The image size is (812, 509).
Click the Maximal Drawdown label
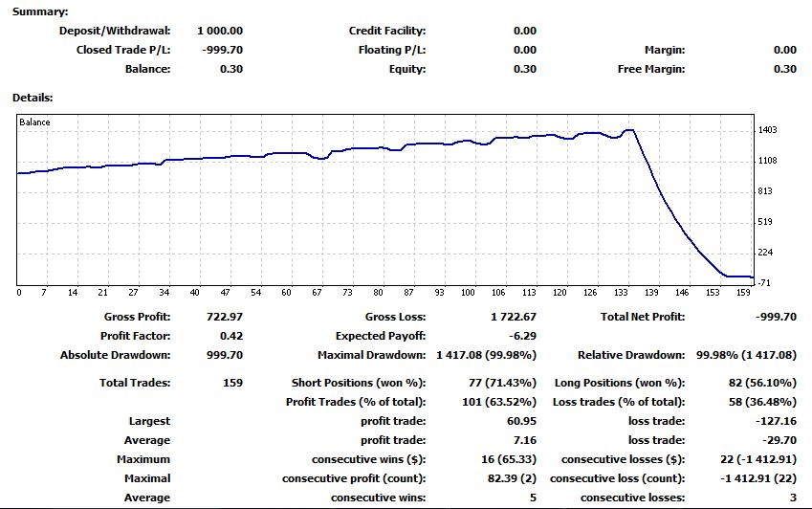click(x=372, y=355)
